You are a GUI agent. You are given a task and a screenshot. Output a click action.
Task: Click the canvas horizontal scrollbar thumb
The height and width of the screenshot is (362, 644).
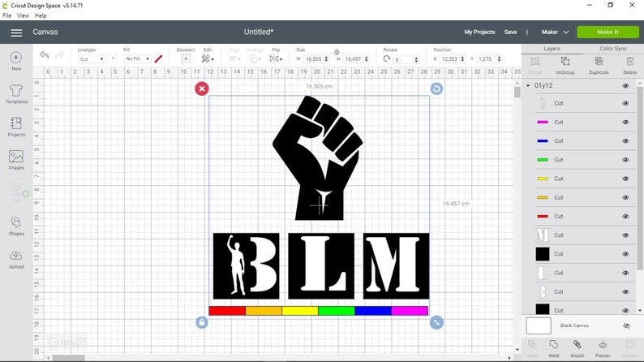tap(68, 358)
